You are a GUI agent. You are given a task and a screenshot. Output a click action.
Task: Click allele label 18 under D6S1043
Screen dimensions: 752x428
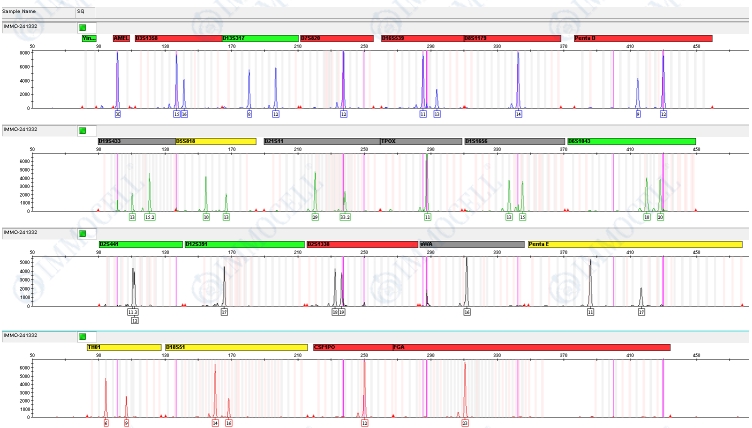[647, 217]
